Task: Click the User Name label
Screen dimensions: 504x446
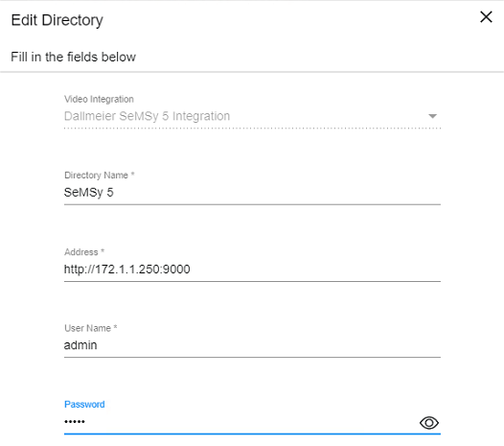Action: point(91,328)
